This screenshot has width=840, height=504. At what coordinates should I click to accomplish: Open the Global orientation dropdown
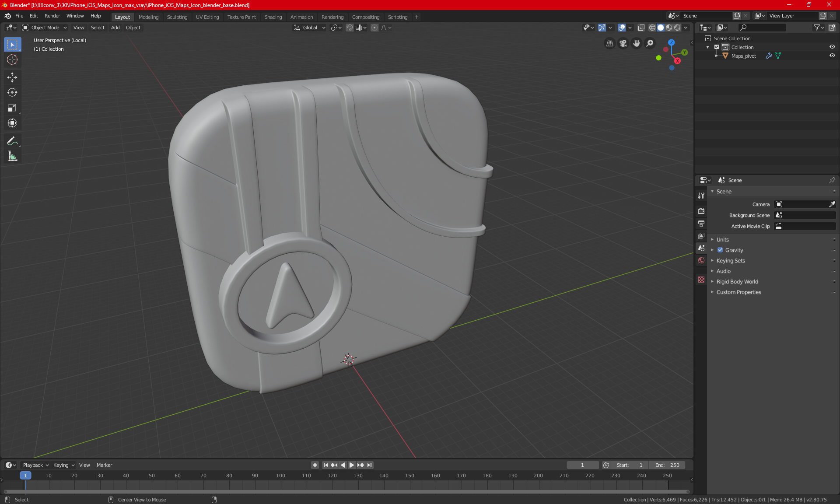(309, 28)
